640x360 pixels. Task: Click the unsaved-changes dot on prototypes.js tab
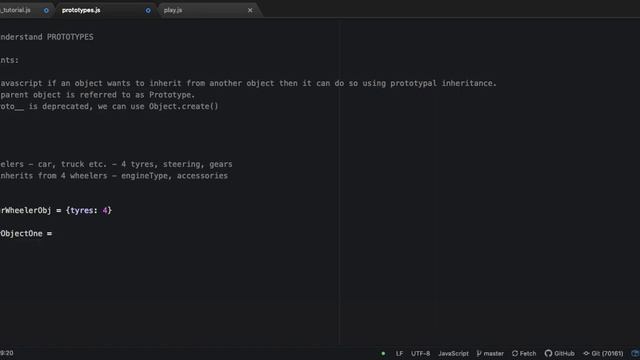pyautogui.click(x=148, y=10)
